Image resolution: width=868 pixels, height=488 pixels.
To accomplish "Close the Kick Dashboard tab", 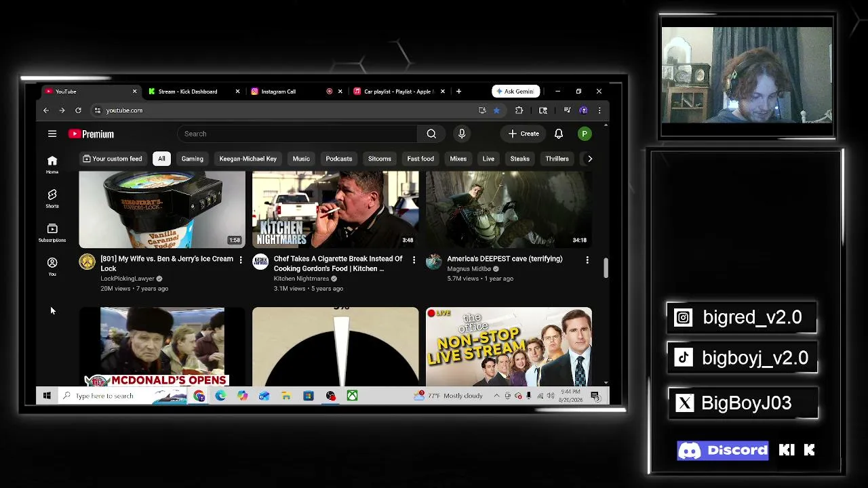I will [x=237, y=91].
